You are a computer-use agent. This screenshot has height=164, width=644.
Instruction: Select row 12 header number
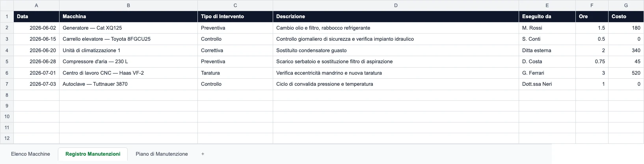7,138
